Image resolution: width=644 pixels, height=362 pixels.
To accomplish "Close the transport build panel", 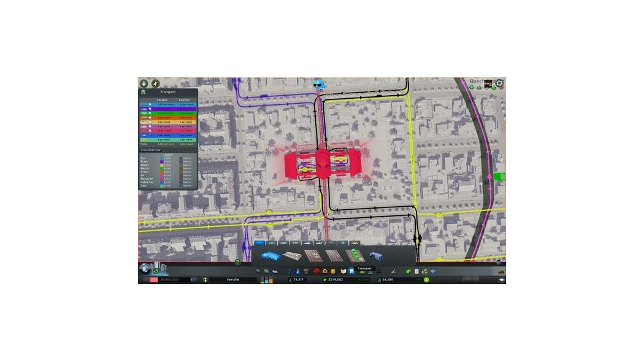I will coord(498,262).
